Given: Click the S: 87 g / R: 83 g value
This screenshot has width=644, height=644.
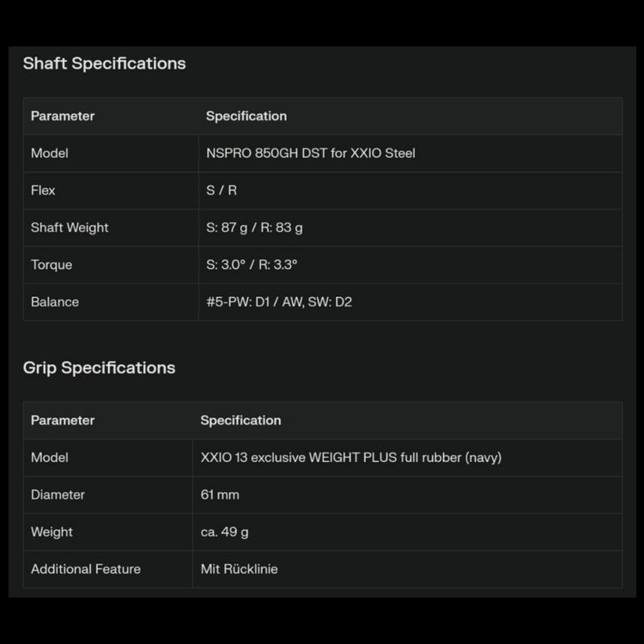Looking at the screenshot, I should (254, 228).
